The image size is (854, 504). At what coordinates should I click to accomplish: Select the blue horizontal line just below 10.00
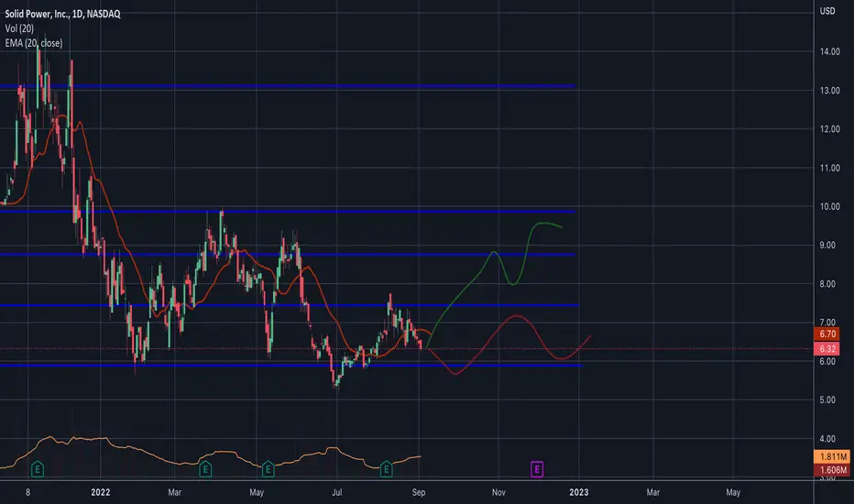tap(288, 211)
